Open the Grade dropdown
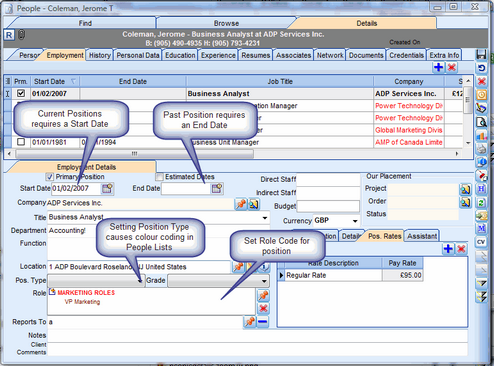 (x=264, y=281)
